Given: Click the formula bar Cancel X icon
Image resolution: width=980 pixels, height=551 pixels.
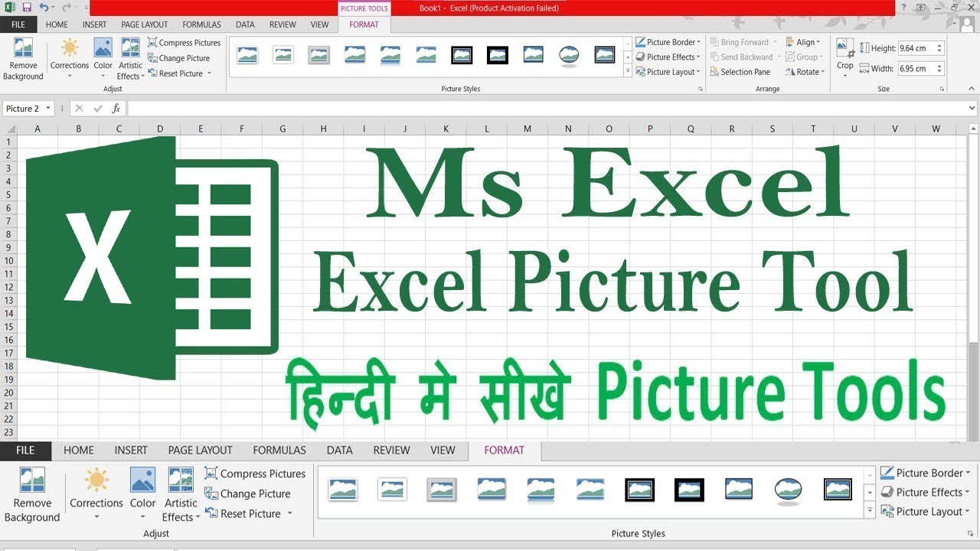Looking at the screenshot, I should 78,109.
